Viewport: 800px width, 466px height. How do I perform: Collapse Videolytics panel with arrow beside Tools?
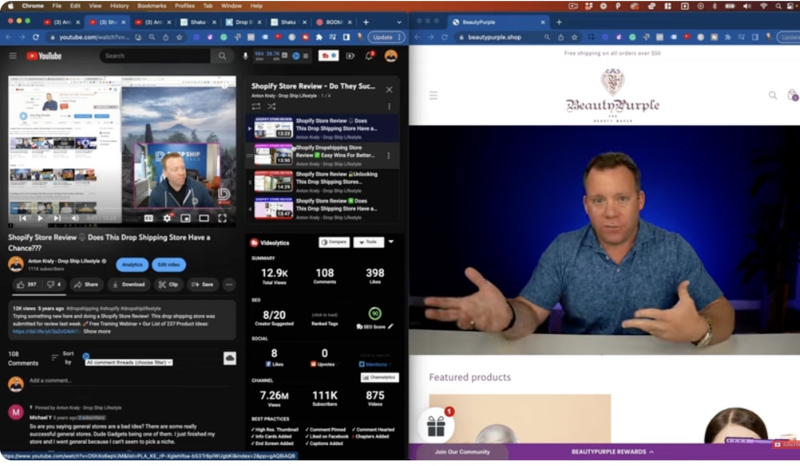pyautogui.click(x=391, y=241)
